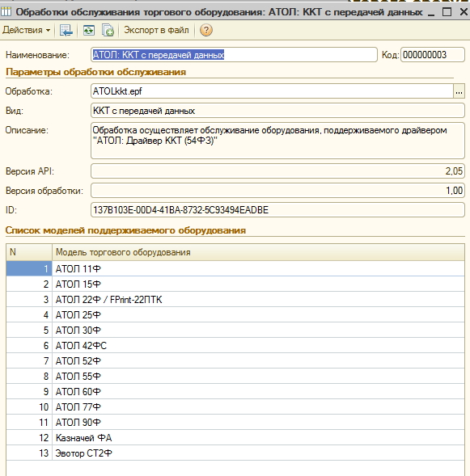Open file chooser with the ellipsis button
Screen dimensions: 470x476
tap(459, 91)
